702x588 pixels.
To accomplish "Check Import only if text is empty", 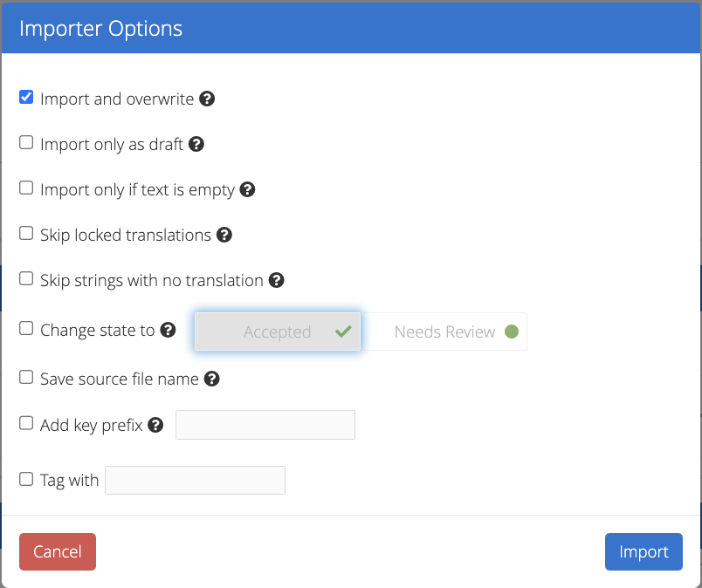I will click(x=26, y=188).
